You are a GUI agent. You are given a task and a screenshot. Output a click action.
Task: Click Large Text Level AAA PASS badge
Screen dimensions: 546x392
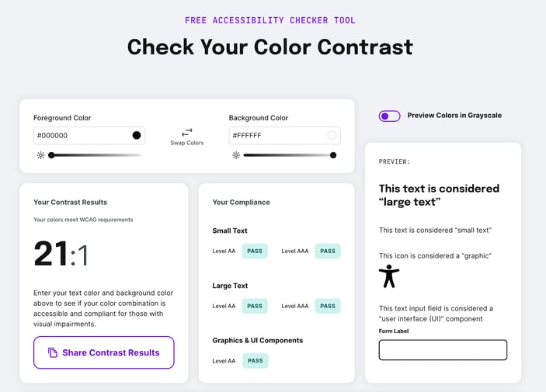[328, 306]
